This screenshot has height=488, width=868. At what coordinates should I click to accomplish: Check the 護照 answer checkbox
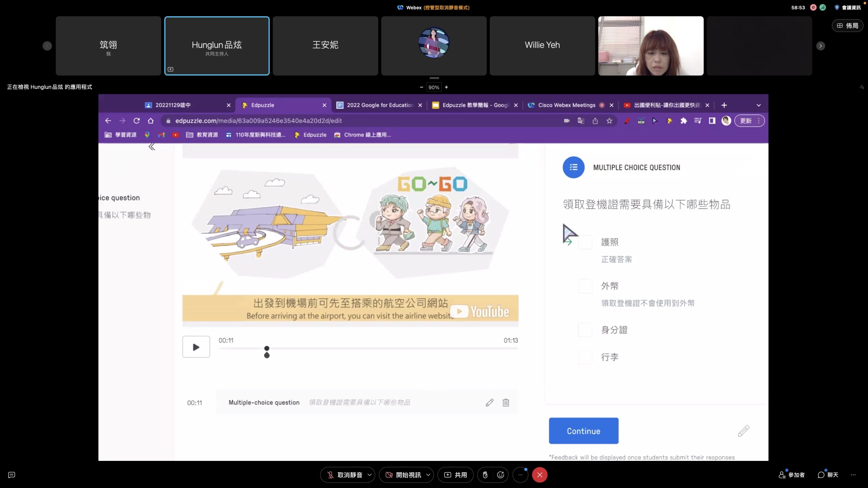pos(585,242)
